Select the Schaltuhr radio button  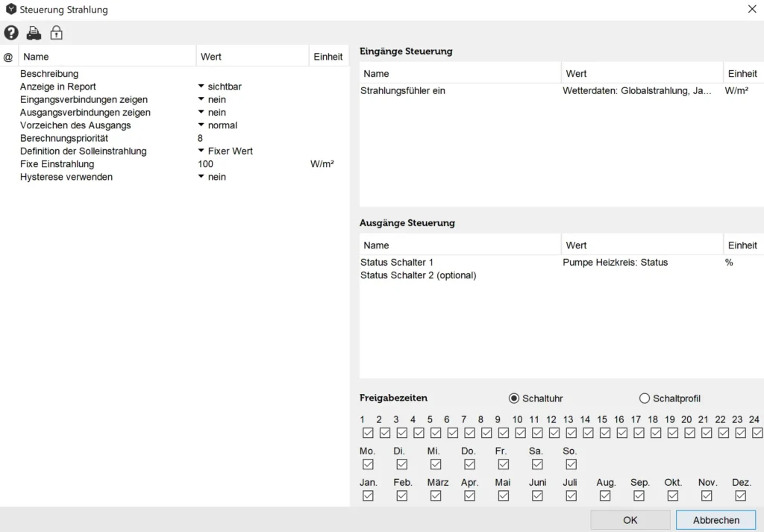point(513,398)
